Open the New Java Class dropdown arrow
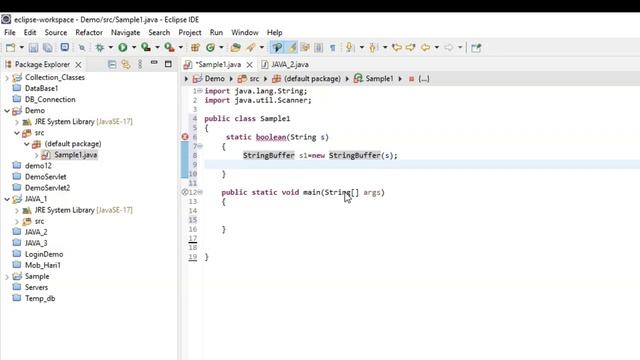 click(221, 48)
